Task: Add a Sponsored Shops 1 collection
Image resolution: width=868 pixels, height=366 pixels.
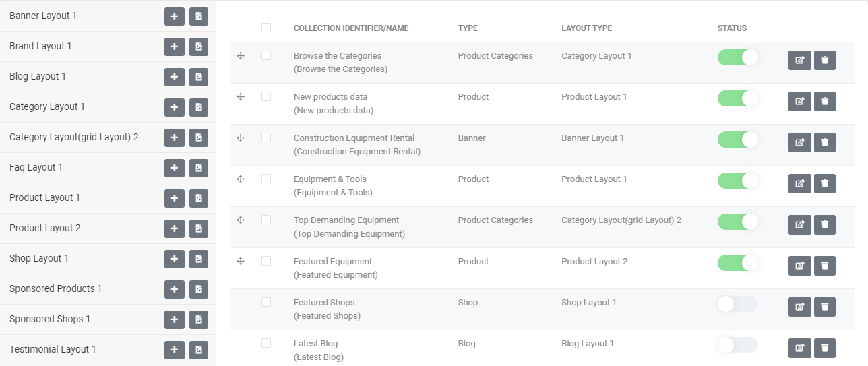Action: (x=174, y=319)
